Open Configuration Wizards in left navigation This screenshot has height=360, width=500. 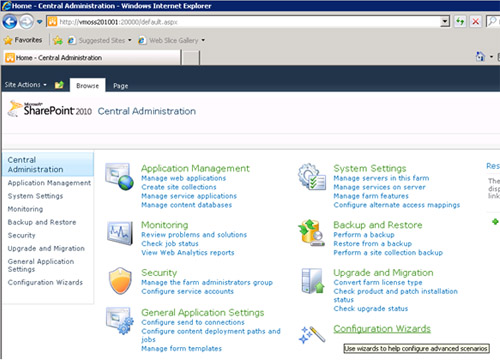point(45,282)
